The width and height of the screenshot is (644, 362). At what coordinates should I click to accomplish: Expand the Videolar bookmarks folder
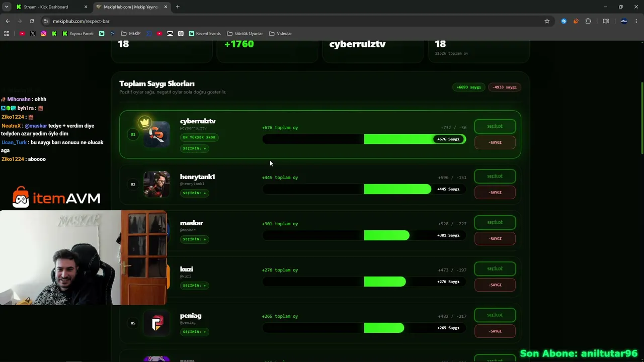pyautogui.click(x=280, y=34)
